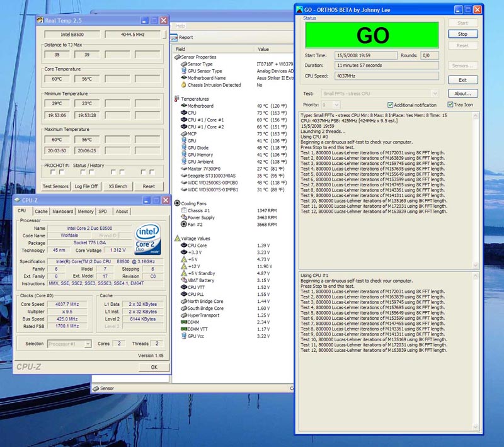The image size is (504, 447).
Task: Select the About tab in CPU-Z
Action: tap(122, 212)
